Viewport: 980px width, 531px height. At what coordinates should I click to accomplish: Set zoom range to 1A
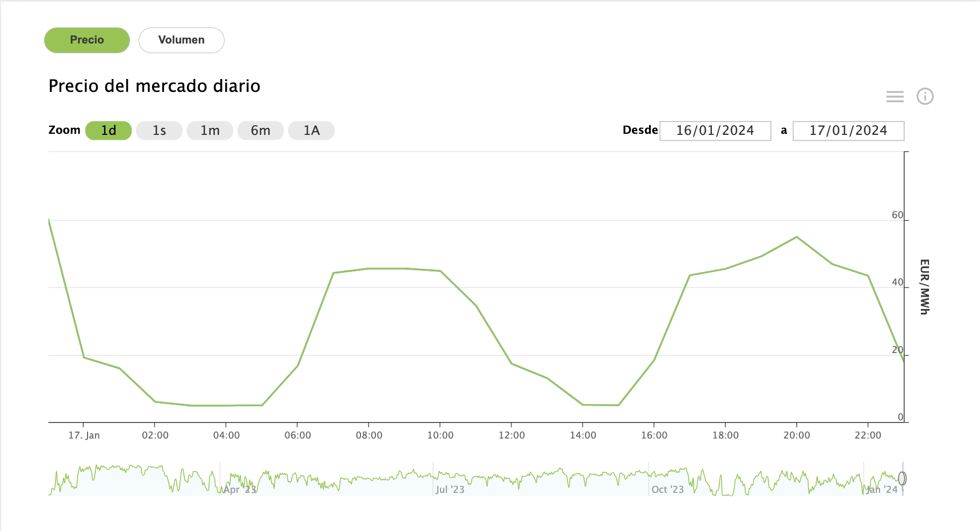(311, 131)
